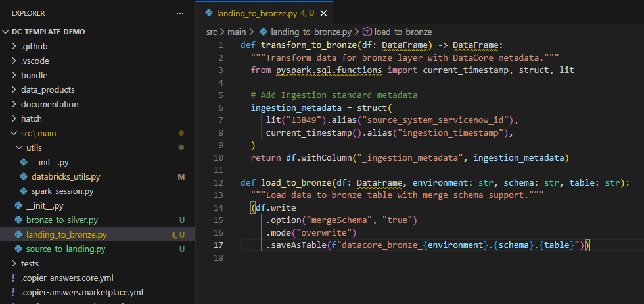Screen dimensions: 644x304
Task: Click line number 17 in the gutter
Action: click(218, 245)
